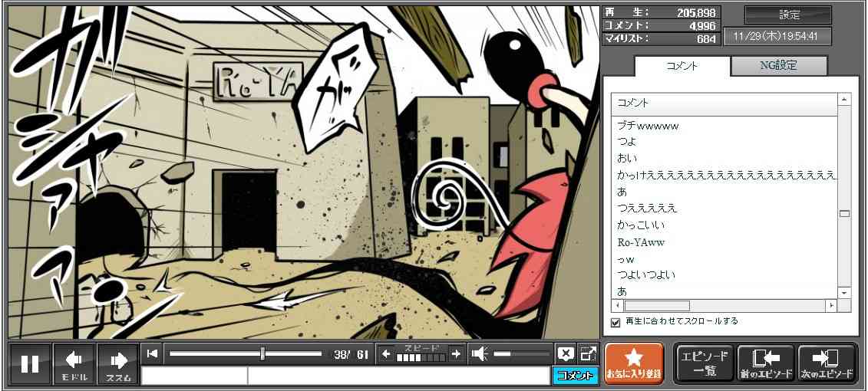868x391 pixels.
Task: Open the 設定 settings button
Action: click(x=788, y=15)
